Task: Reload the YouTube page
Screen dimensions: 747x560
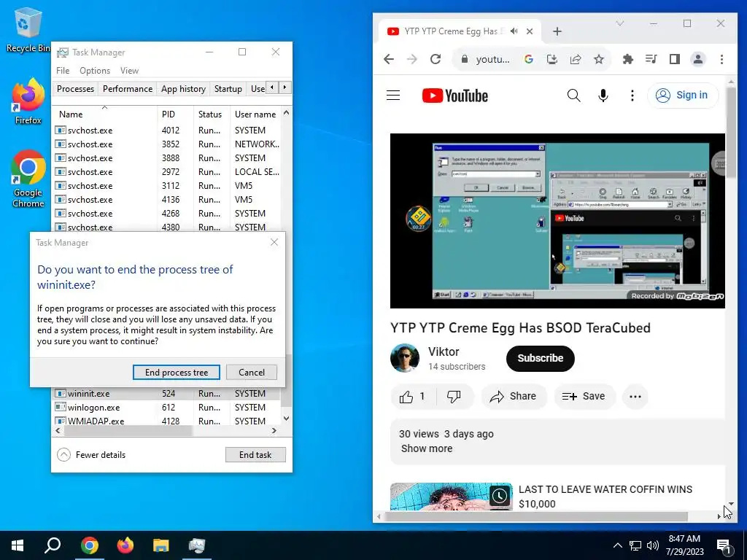Action: (436, 59)
